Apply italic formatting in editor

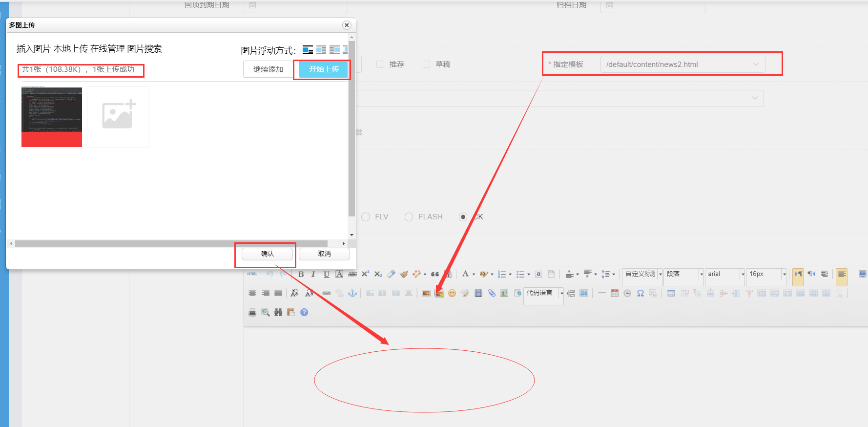point(313,274)
